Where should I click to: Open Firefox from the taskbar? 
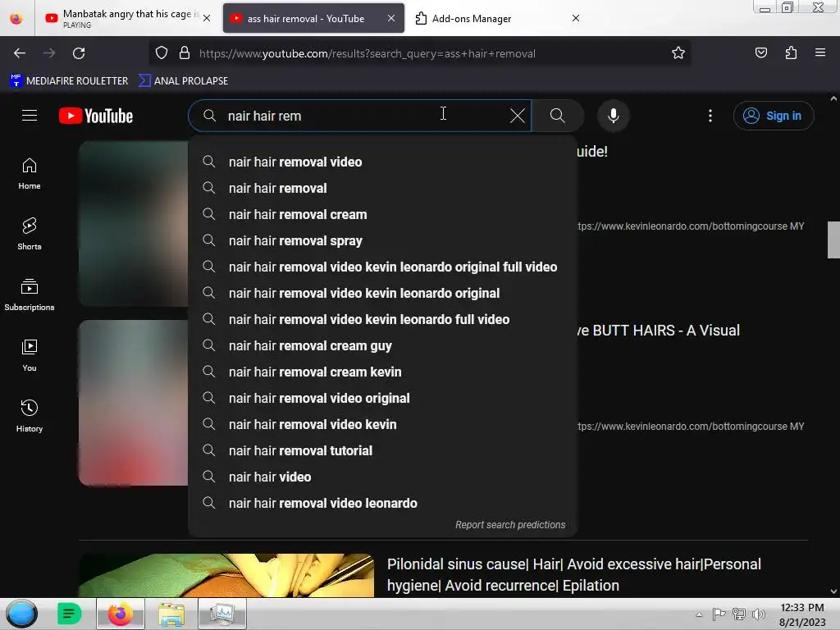[121, 614]
